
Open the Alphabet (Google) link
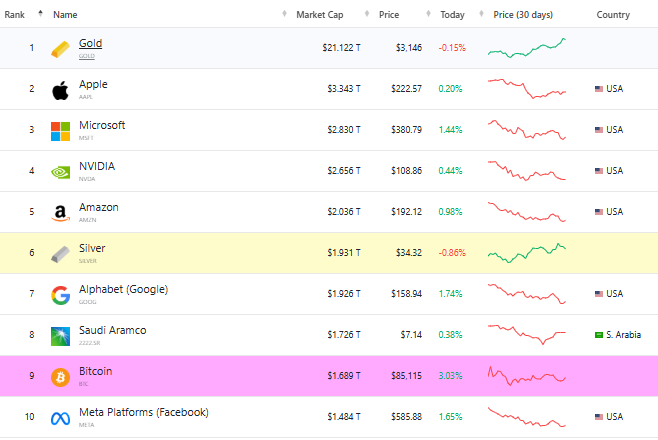pyautogui.click(x=123, y=289)
